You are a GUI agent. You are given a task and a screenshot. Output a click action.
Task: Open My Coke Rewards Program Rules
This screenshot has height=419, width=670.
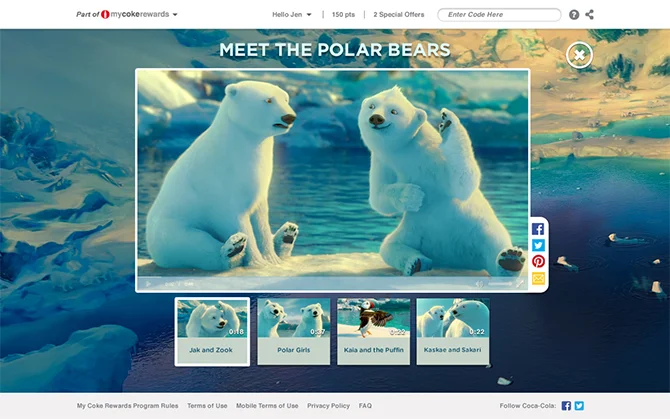tap(127, 406)
